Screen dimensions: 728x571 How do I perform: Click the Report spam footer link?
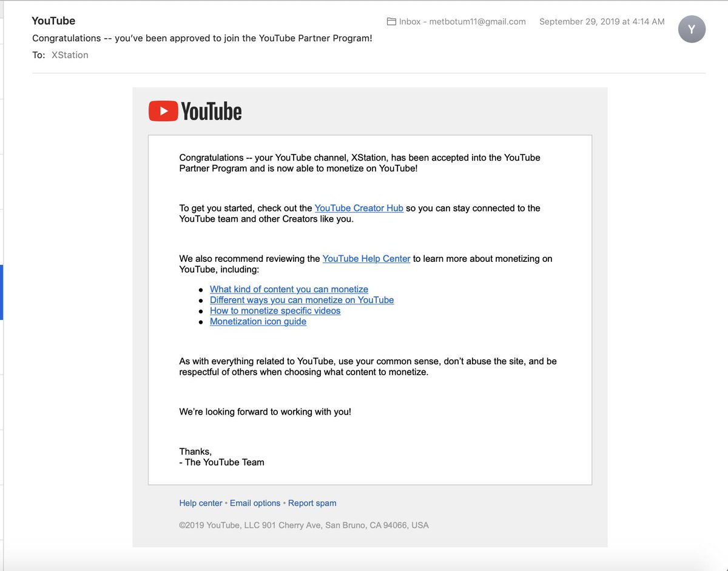click(312, 503)
